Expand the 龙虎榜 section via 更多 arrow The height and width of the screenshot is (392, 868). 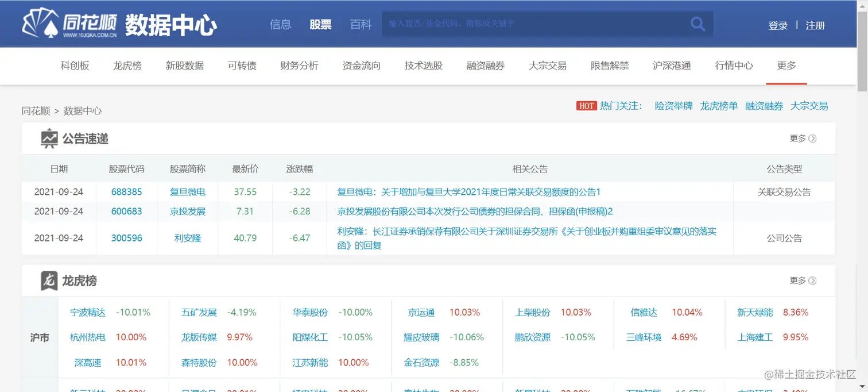click(802, 280)
